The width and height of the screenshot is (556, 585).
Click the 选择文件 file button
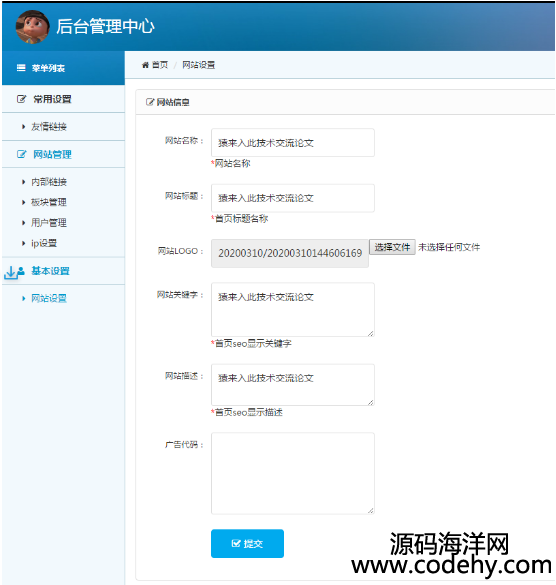(392, 247)
